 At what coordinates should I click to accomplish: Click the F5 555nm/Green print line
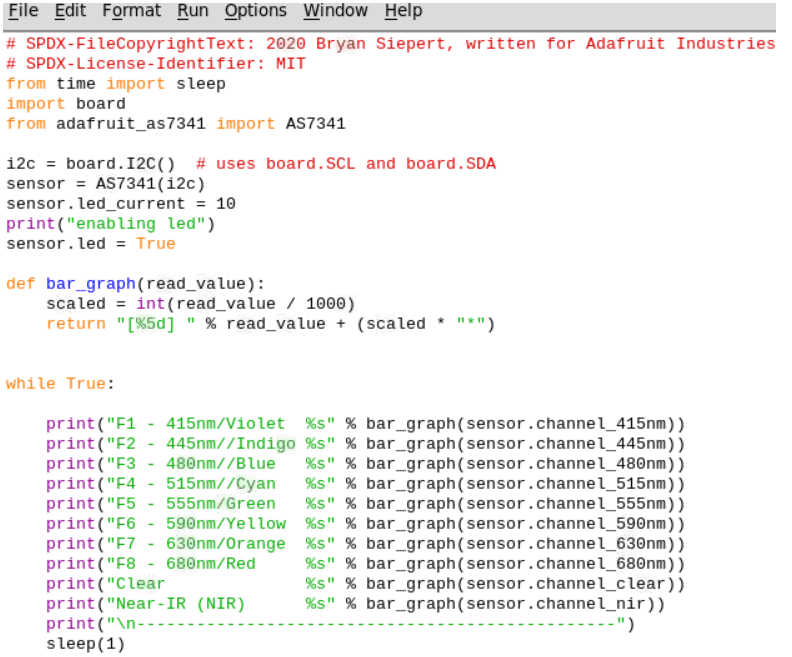[x=365, y=504]
